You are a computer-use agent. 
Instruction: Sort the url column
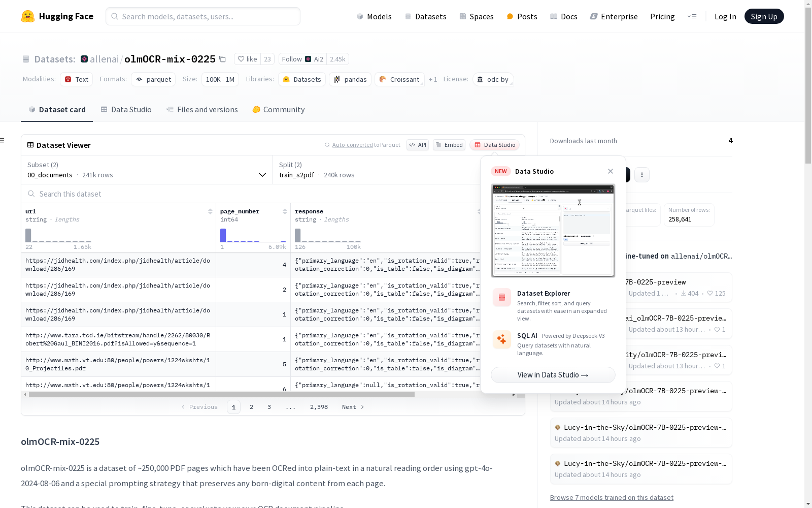[x=210, y=211]
